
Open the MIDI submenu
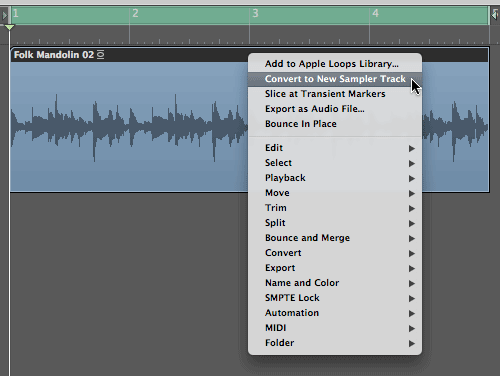335,328
